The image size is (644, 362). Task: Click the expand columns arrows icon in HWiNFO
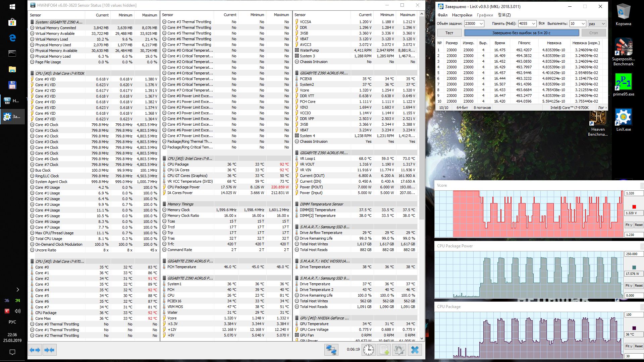point(35,350)
